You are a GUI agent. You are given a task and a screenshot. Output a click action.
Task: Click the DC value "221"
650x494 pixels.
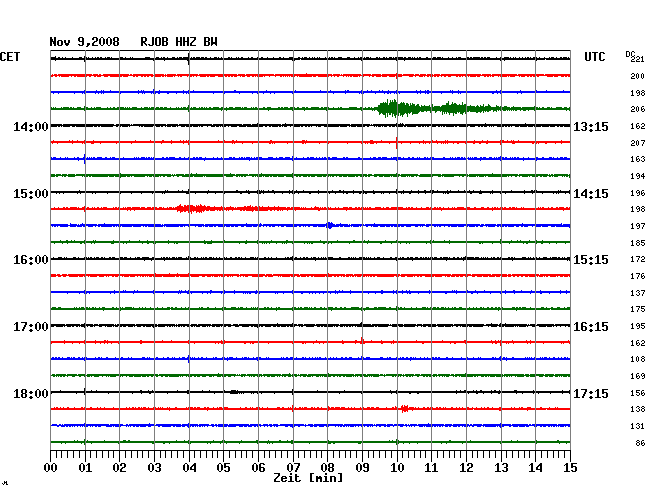pos(638,59)
